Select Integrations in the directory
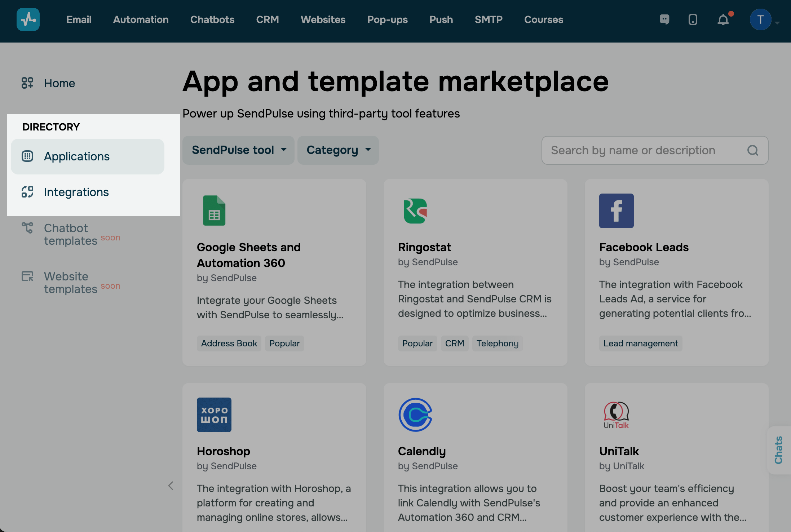Screen dimensions: 791x532 tap(76, 192)
